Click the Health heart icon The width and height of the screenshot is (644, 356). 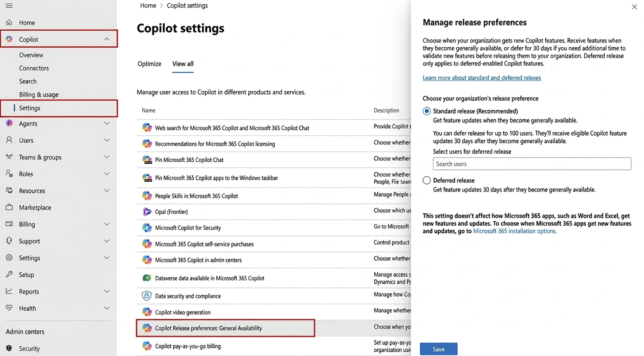(x=9, y=308)
